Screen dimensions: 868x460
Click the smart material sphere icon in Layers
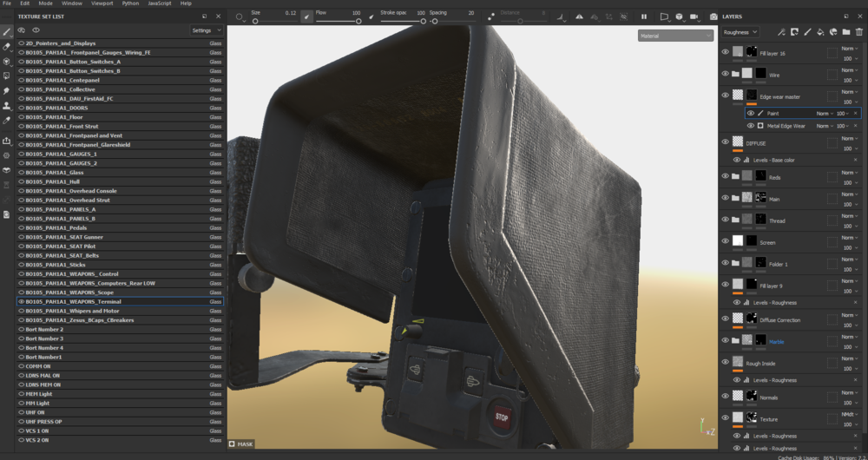pos(833,32)
